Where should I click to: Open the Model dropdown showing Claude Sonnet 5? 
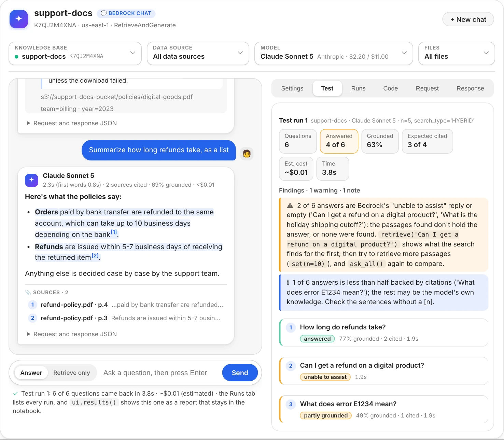pos(334,53)
